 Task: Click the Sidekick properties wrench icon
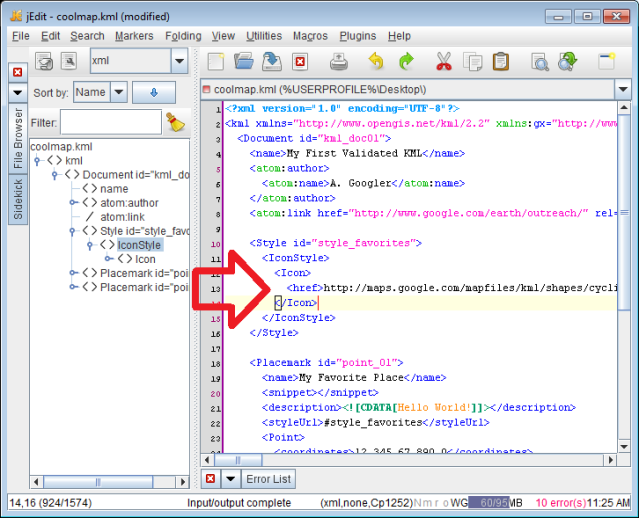click(69, 62)
